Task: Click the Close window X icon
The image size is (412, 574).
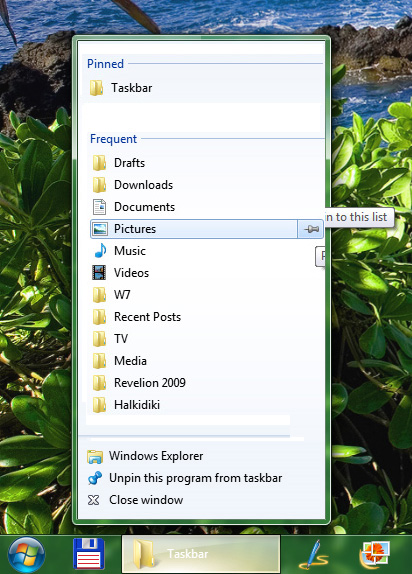Action: coord(94,500)
